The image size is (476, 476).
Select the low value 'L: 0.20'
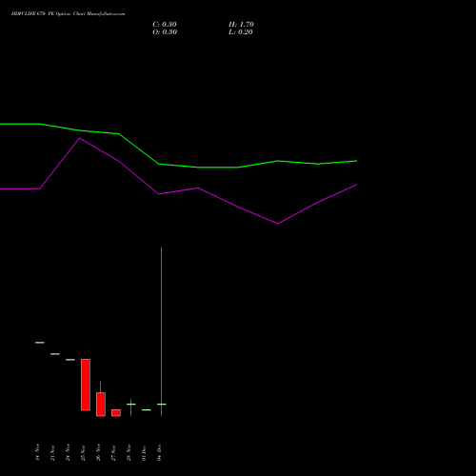[x=241, y=32]
